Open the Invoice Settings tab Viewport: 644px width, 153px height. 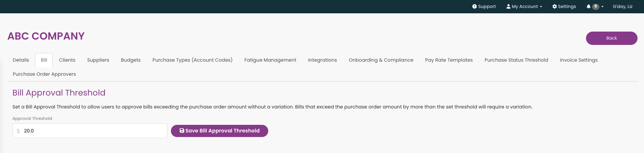(579, 60)
